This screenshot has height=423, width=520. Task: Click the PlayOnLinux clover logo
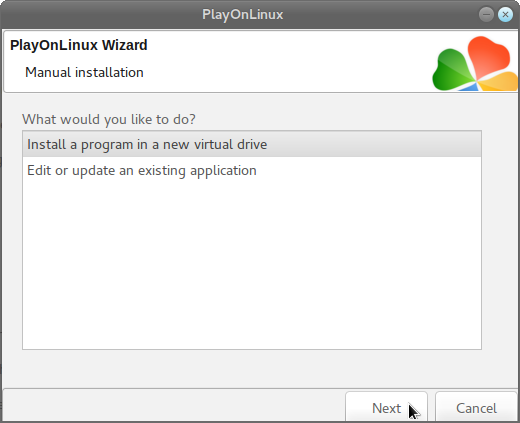[x=475, y=63]
